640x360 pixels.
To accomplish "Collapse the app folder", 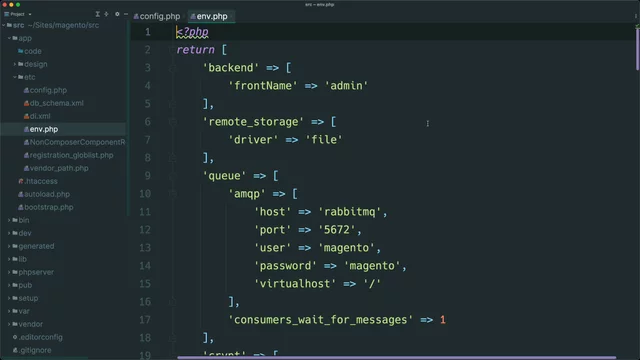I will coord(9,38).
